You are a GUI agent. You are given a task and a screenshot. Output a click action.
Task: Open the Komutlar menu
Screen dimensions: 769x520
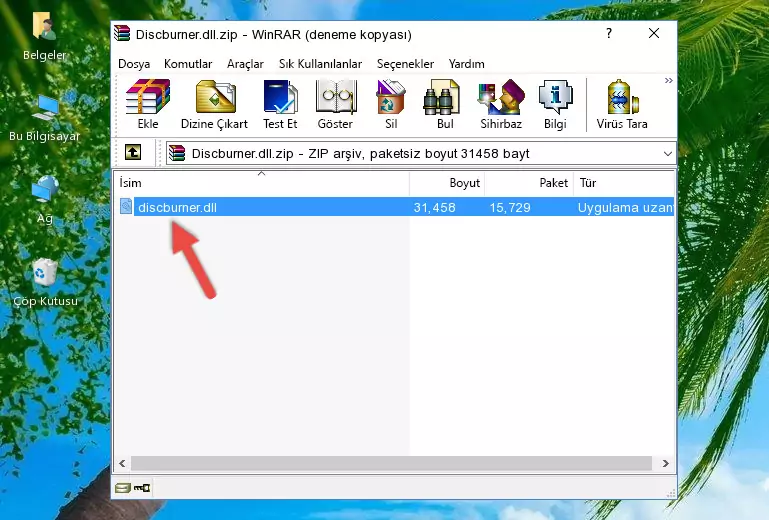pos(188,64)
